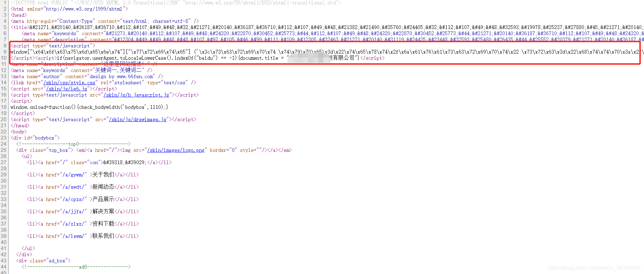Click the window.onload check_bodywidth code line
The image size is (644, 274).
click(89, 107)
